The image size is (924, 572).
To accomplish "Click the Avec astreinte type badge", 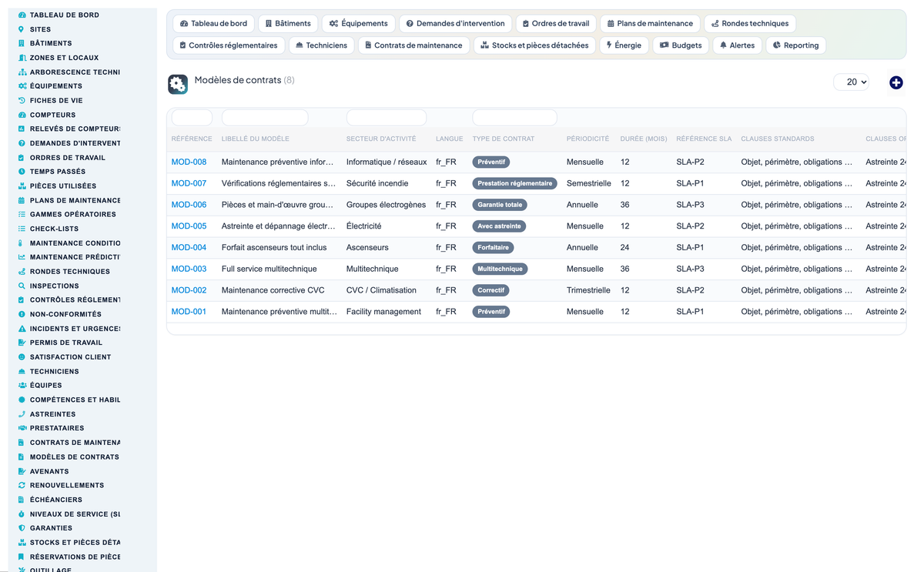I will 499,226.
